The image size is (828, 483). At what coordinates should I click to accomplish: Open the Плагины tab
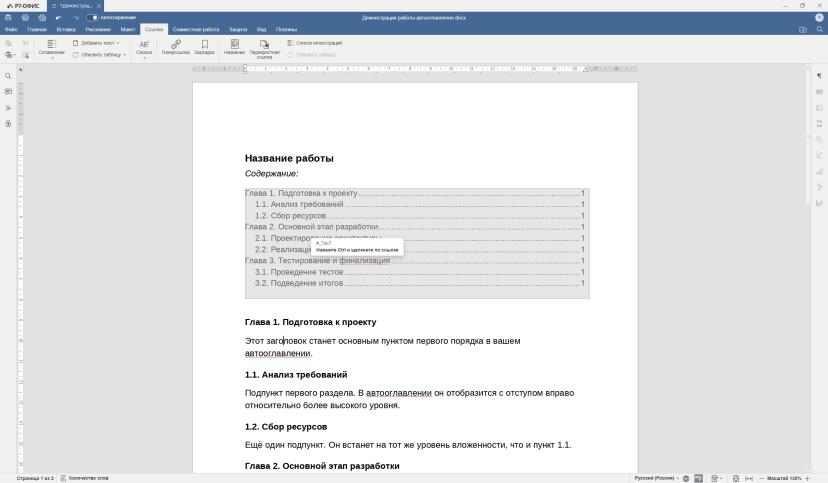[x=286, y=30]
